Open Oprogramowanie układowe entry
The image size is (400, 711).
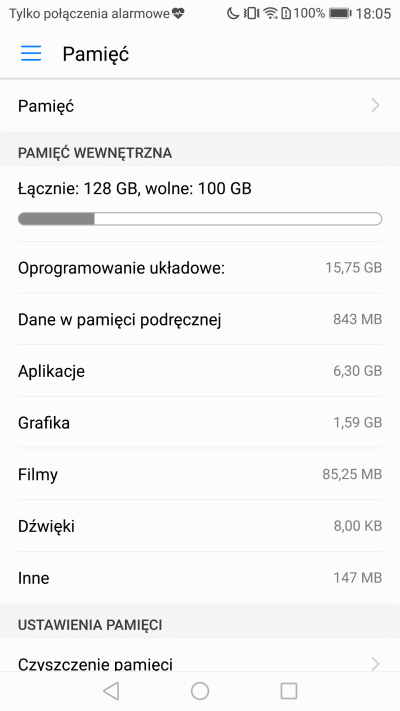(x=200, y=268)
